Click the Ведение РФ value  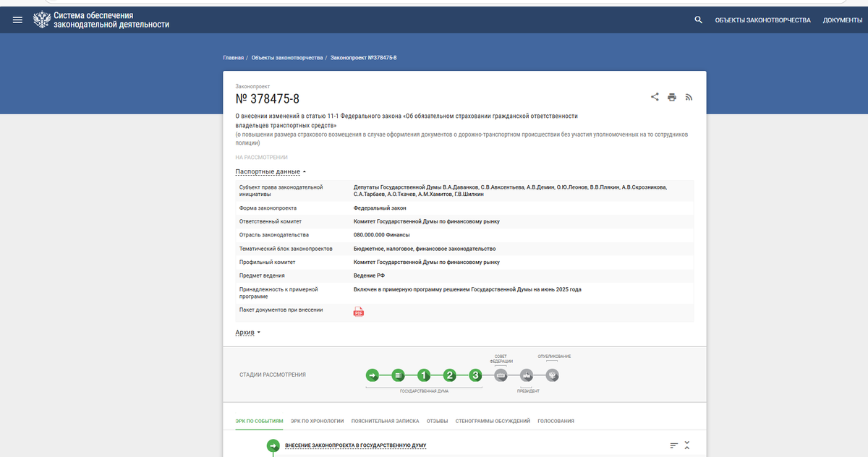369,276
